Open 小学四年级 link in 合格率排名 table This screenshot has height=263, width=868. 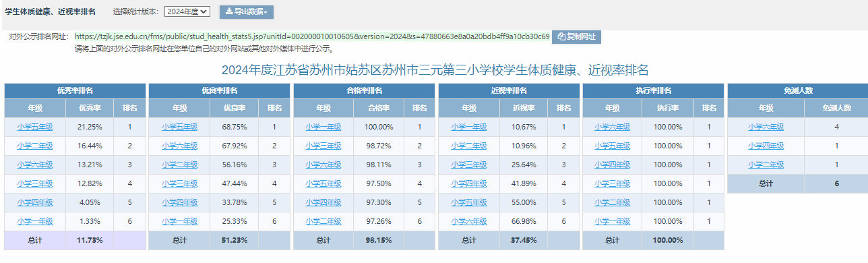point(323,202)
